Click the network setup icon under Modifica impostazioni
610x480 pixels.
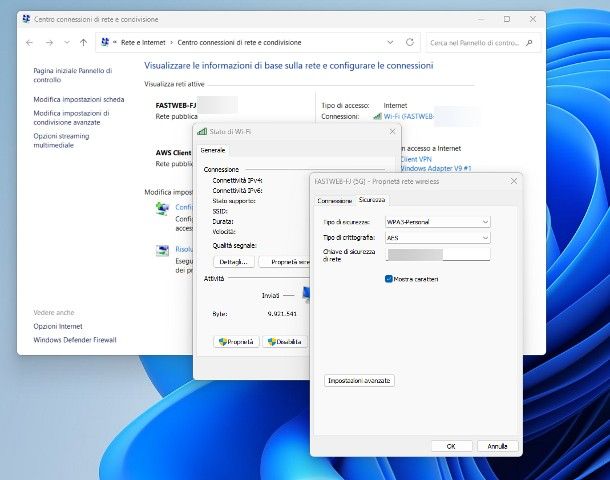point(162,208)
